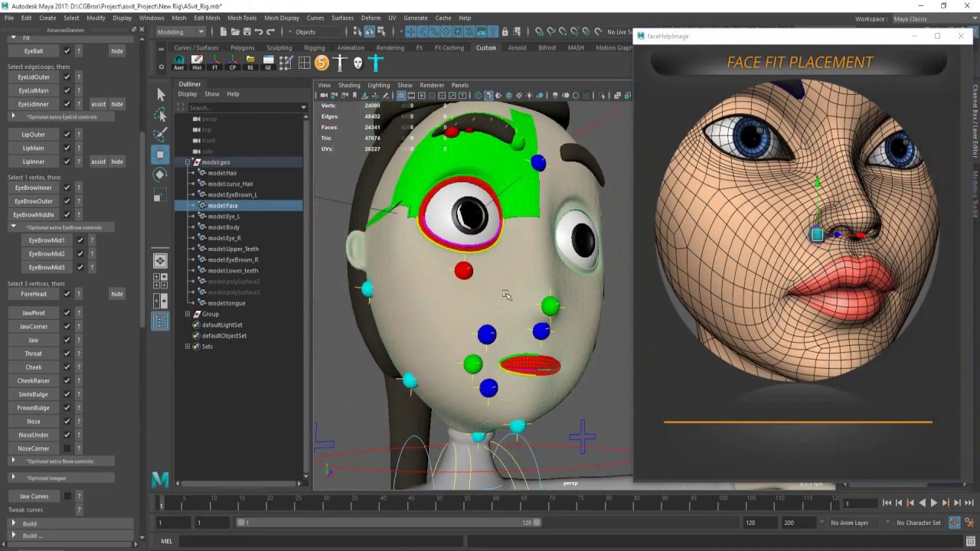
Task: Click the FT shelf icon
Action: [215, 63]
